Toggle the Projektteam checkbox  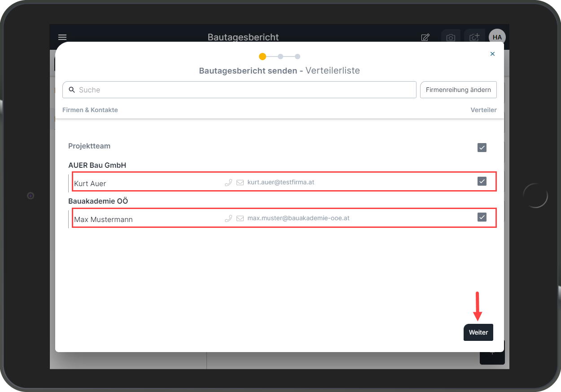point(482,148)
